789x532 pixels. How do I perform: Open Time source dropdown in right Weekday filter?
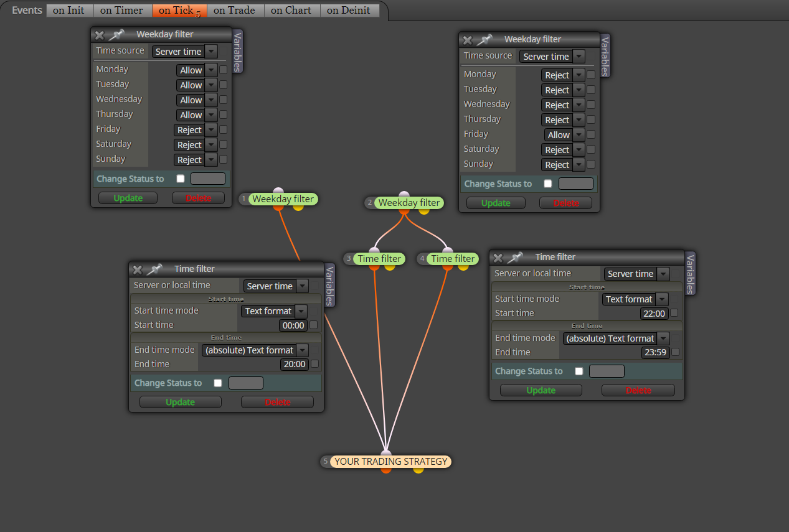click(552, 57)
